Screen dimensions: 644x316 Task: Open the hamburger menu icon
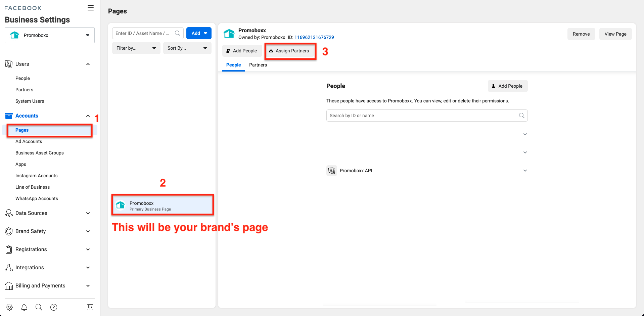click(91, 8)
